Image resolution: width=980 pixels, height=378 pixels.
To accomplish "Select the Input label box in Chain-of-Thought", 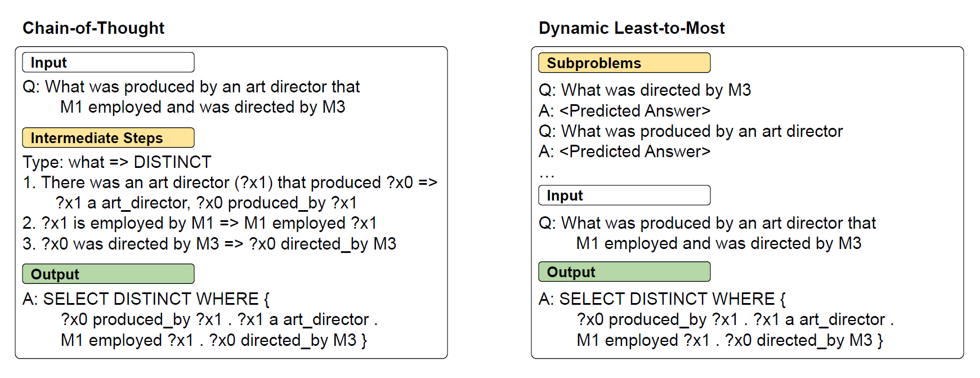I will (108, 63).
